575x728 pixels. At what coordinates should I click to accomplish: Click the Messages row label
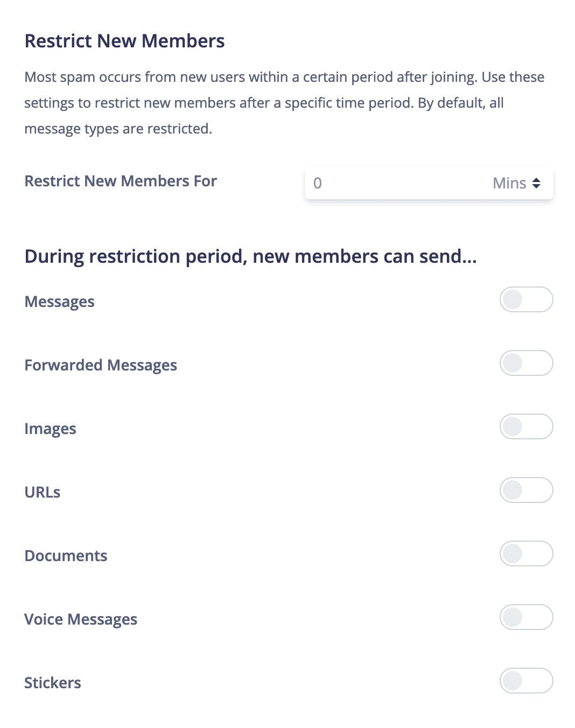pos(59,302)
